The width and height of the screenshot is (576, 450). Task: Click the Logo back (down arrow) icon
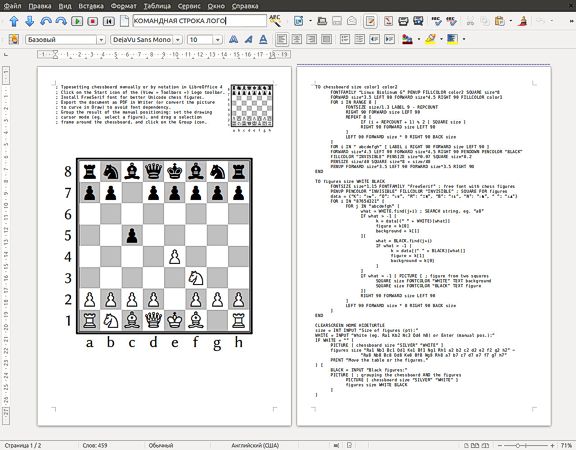30,21
